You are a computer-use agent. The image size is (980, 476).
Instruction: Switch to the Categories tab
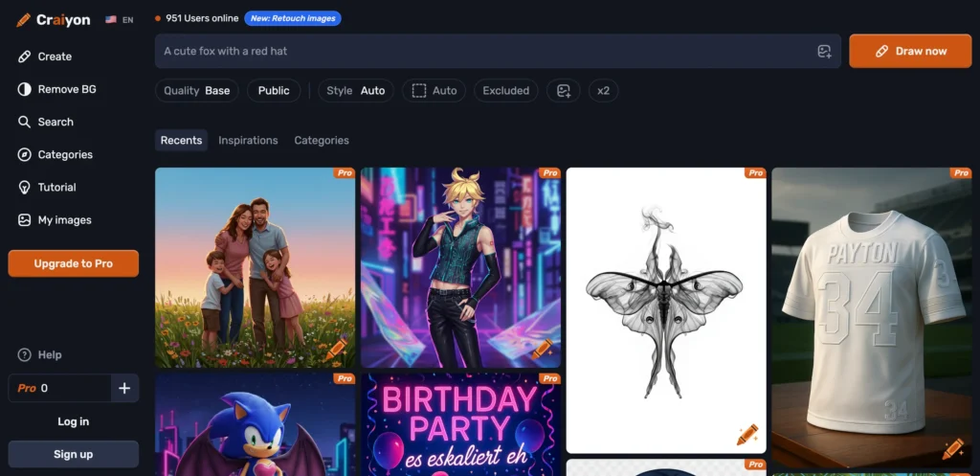pyautogui.click(x=322, y=141)
